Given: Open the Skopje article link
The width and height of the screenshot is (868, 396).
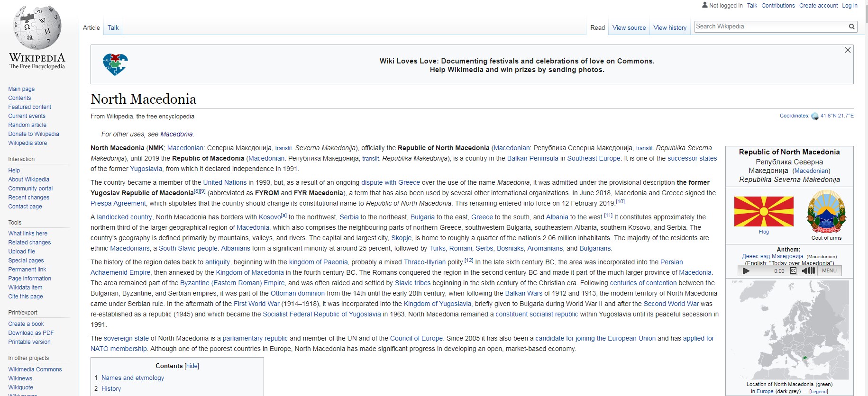Looking at the screenshot, I should [x=402, y=238].
